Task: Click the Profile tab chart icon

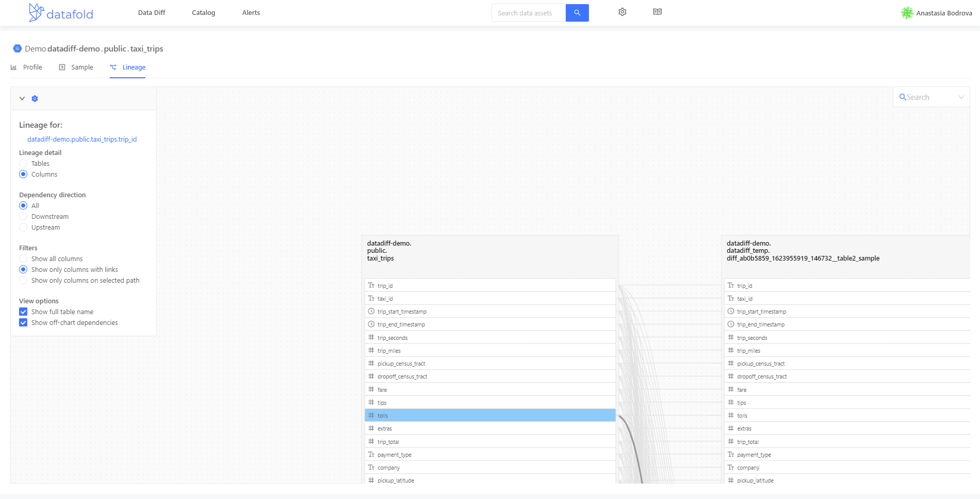Action: point(14,67)
